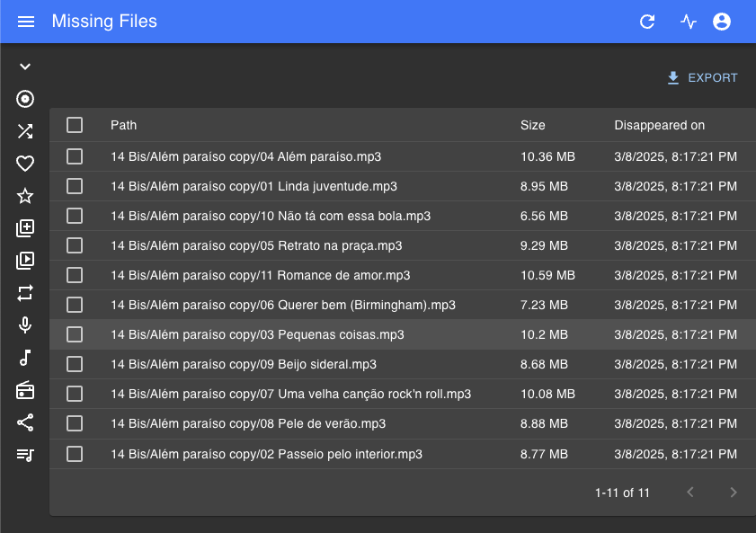
Task: Go to next page arrow
Action: 733,492
